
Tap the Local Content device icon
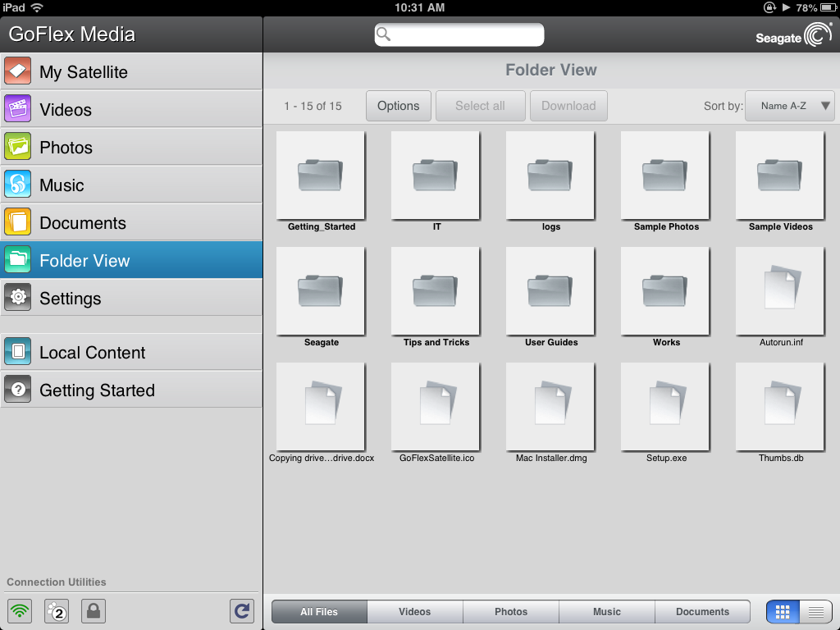click(x=18, y=351)
